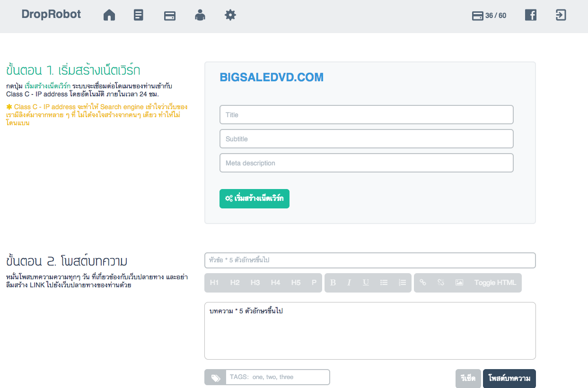Apply H2 heading format

click(x=235, y=283)
